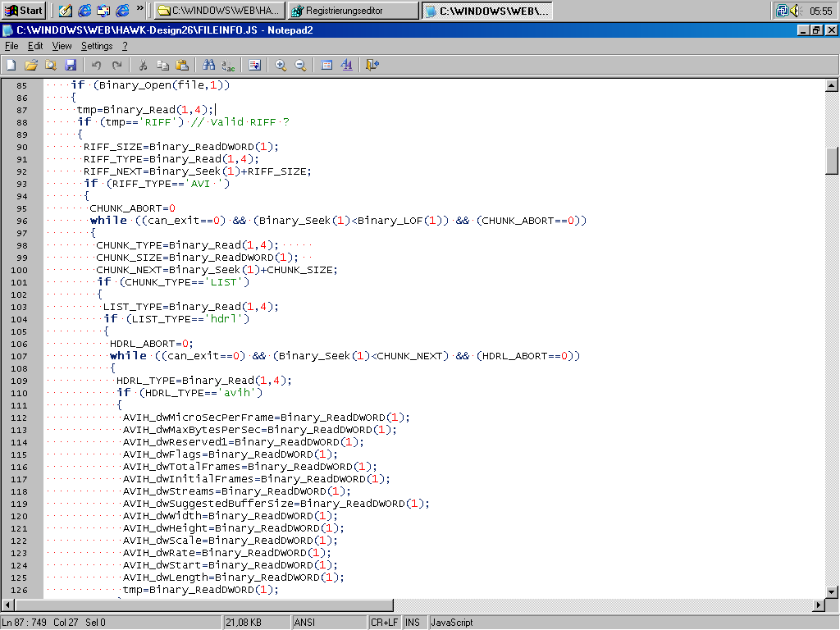Click the active Notepad2 taskbar button
840x630 pixels.
click(x=487, y=10)
